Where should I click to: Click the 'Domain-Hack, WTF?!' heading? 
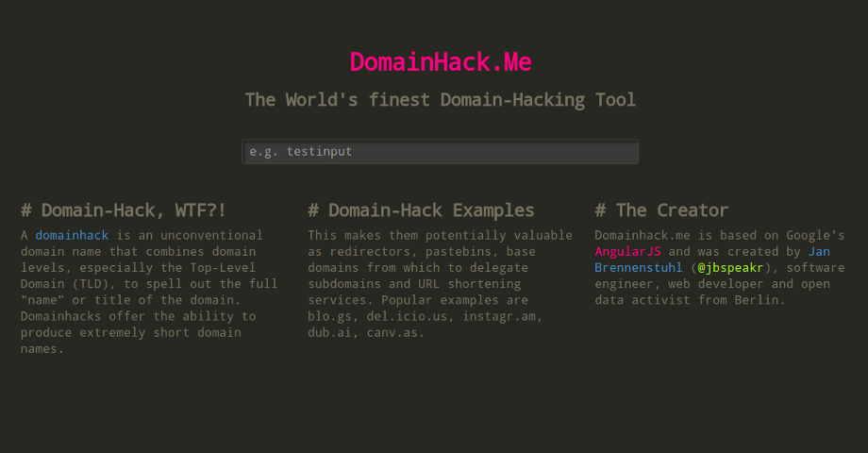124,210
